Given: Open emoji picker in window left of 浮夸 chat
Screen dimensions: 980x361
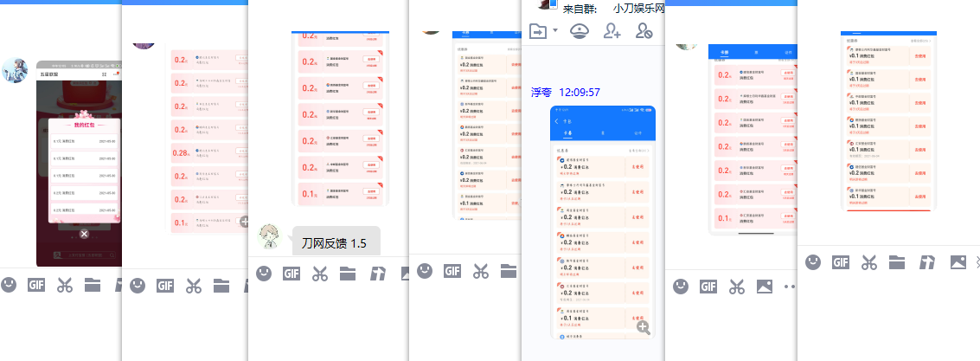Looking at the screenshot, I should (x=425, y=270).
